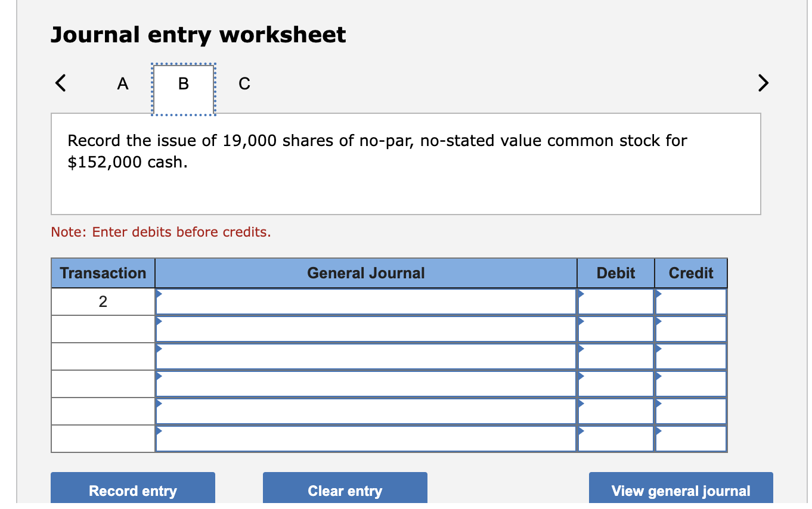Click the Transaction cell showing 2
Screen dimensions: 812x509
[x=103, y=301]
